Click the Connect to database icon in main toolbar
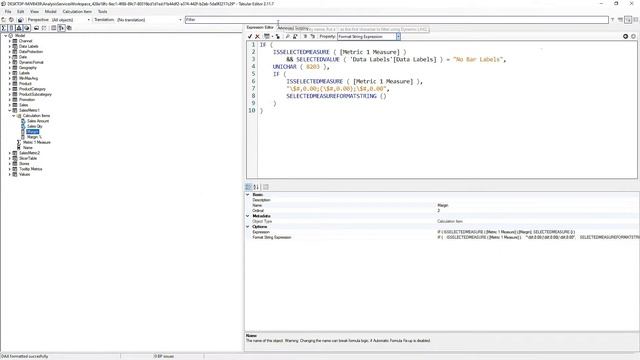This screenshot has height=360, width=640. point(11,20)
